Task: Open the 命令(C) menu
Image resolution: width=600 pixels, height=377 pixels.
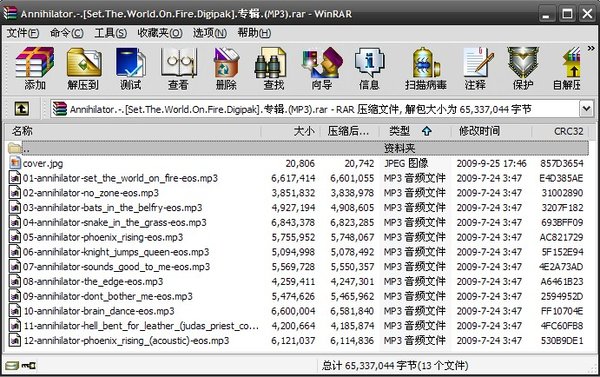Action: tap(67, 33)
